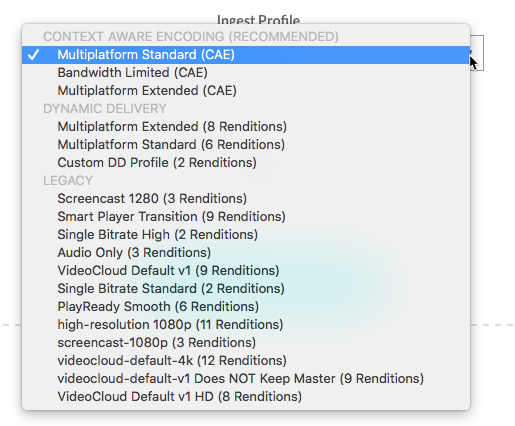Choose Bandwidth Limited (CAE) profile
Image resolution: width=515 pixels, height=426 pixels.
pos(246,73)
